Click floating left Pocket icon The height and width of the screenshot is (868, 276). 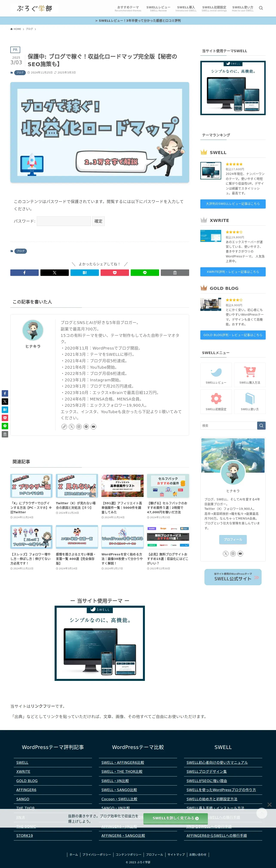[5, 418]
